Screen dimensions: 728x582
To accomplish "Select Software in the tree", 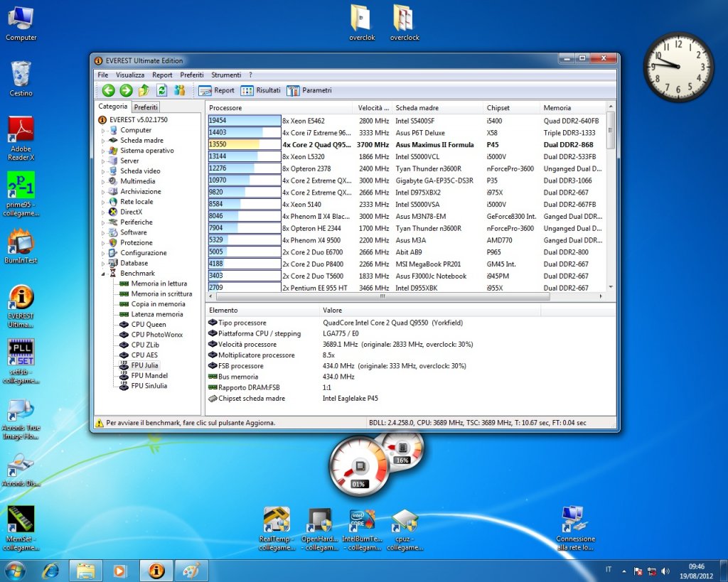I will pyautogui.click(x=134, y=232).
